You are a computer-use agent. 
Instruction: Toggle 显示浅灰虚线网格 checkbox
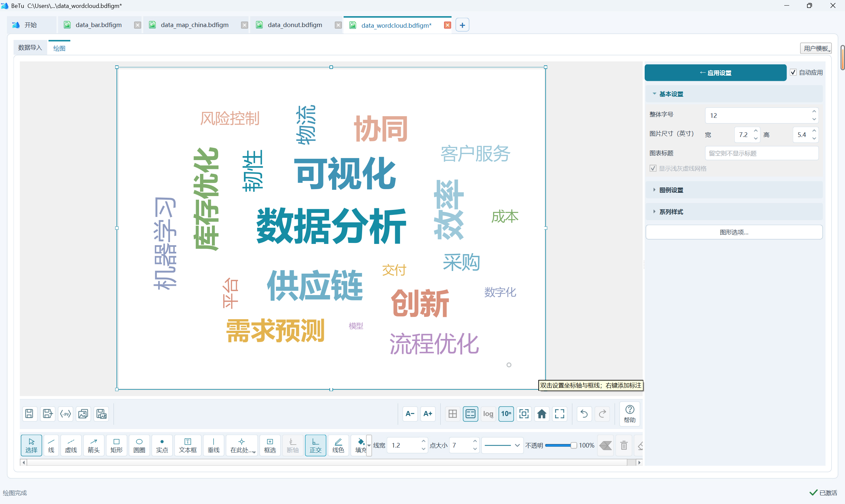pyautogui.click(x=653, y=168)
